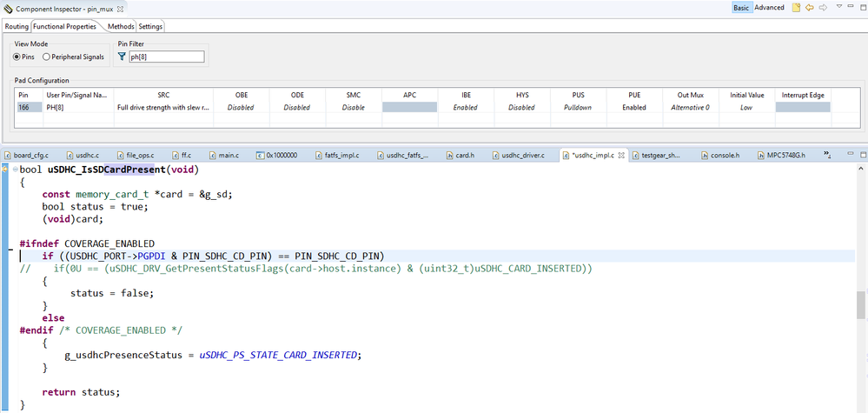Viewport: 868px width, 413px height.
Task: Open the ODE Disabled value cell
Action: pyautogui.click(x=297, y=108)
